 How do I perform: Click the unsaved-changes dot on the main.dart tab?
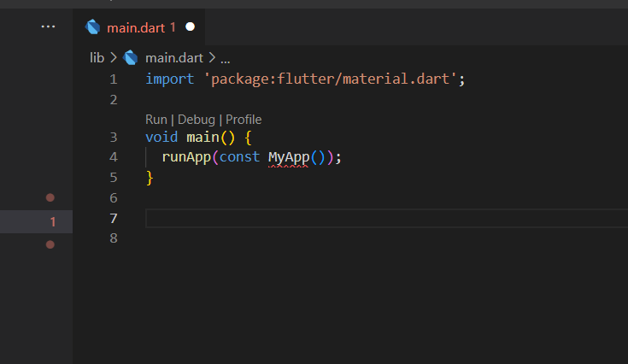pos(191,26)
